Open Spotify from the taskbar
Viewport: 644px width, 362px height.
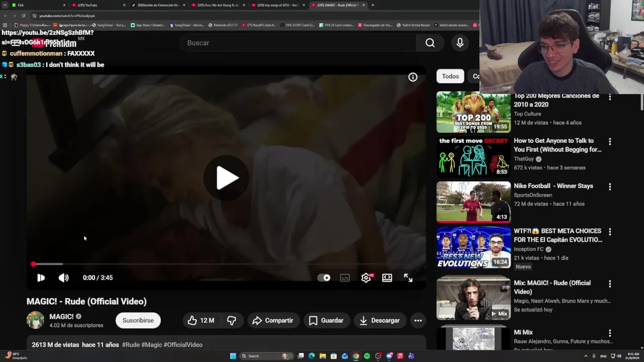point(367,356)
